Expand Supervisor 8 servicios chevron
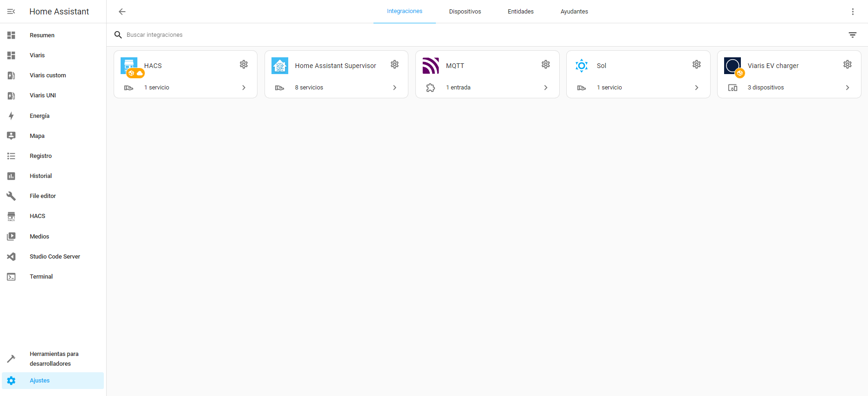This screenshot has height=396, width=868. tap(395, 88)
